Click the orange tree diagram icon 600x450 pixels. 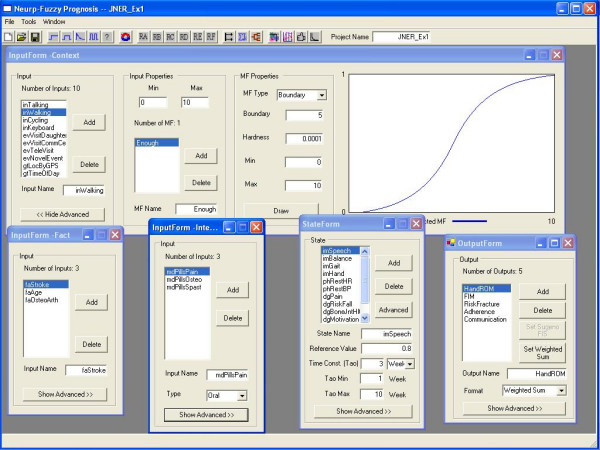pyautogui.click(x=256, y=37)
